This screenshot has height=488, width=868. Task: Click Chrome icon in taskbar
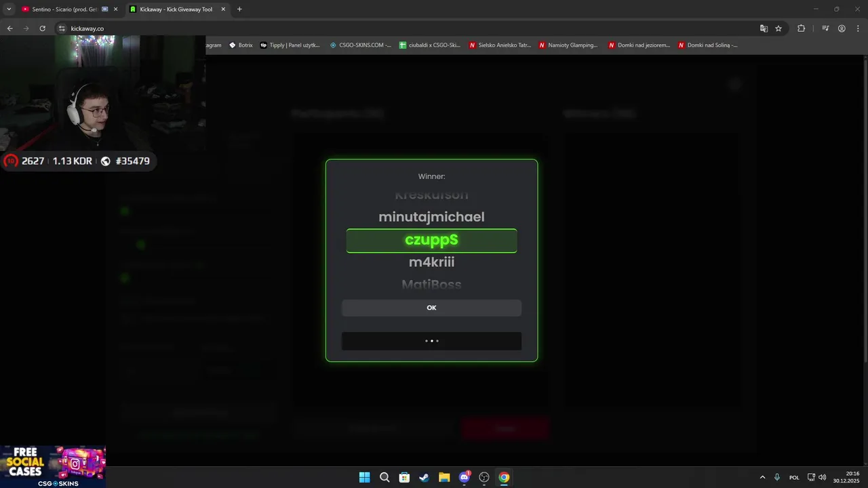504,477
